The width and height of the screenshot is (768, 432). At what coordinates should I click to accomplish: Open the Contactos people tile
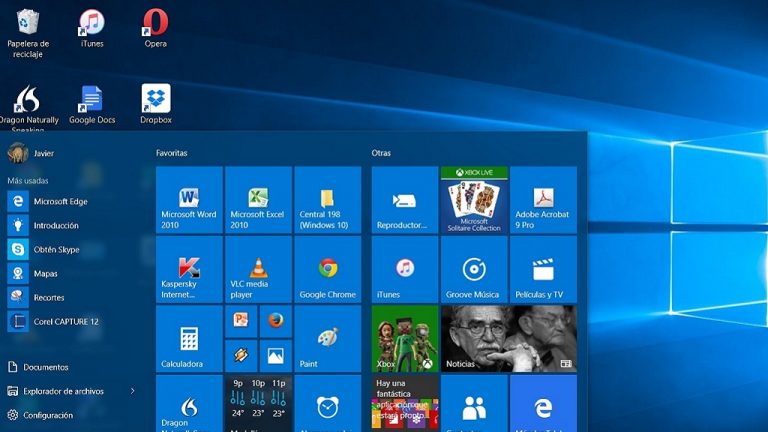click(x=474, y=404)
